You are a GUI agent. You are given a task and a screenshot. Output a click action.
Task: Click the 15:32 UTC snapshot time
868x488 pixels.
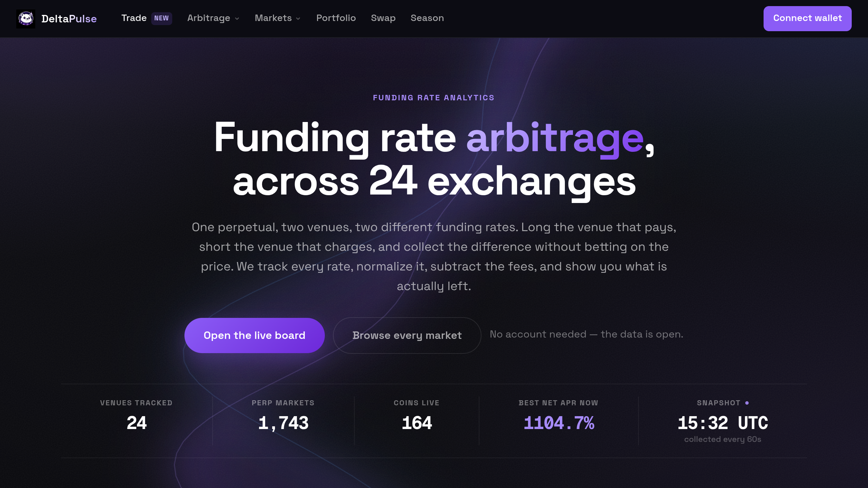pos(723,423)
